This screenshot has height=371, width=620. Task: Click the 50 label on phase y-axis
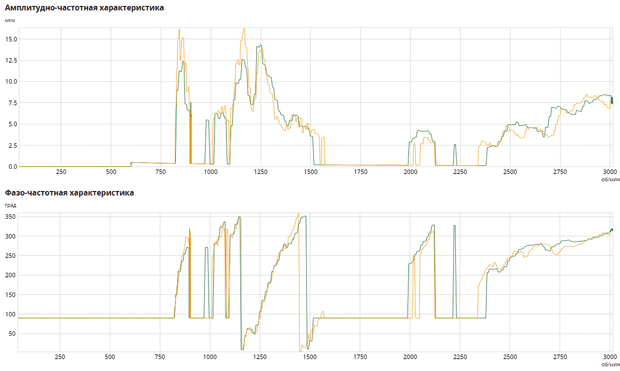[x=11, y=334]
